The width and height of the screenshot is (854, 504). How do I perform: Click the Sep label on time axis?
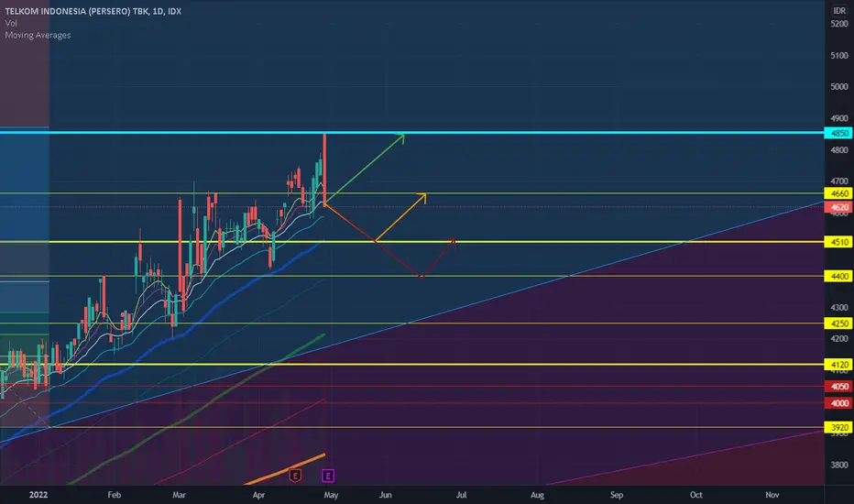pos(617,495)
